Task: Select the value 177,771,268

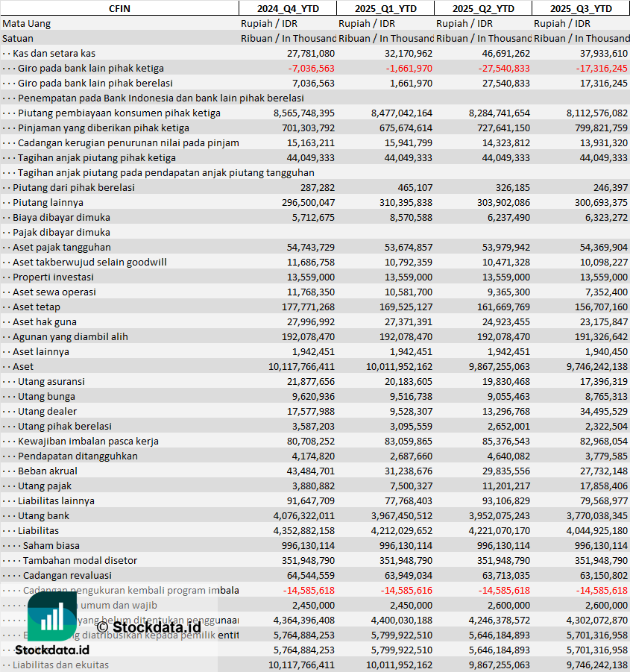Action: coord(309,307)
